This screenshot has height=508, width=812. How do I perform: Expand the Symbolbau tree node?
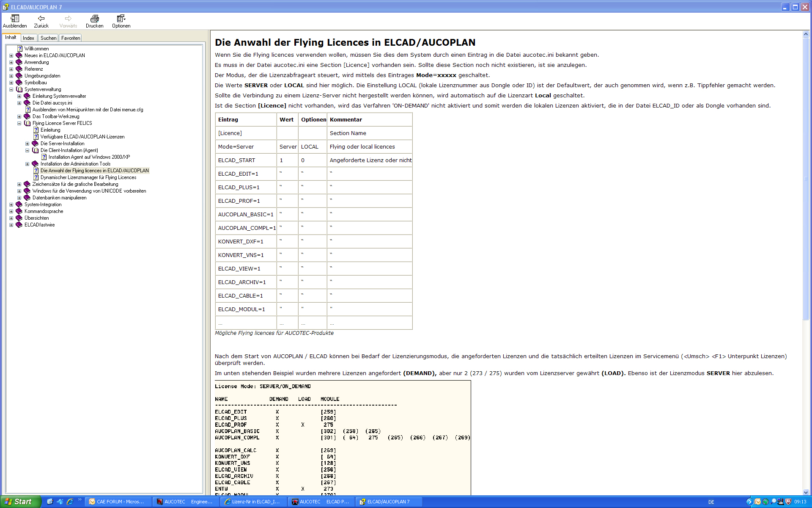click(11, 83)
